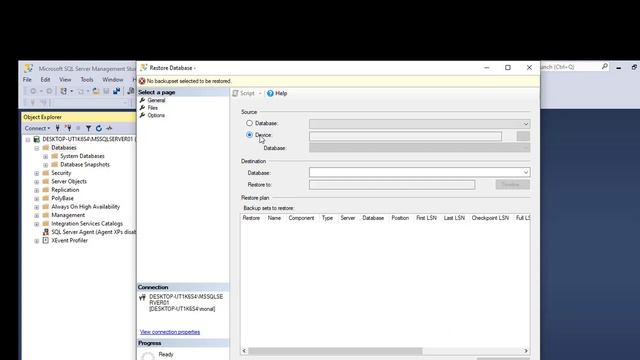Click the Save All icon in SSMS toolbar
This screenshot has width=640, height=360.
(x=117, y=91)
